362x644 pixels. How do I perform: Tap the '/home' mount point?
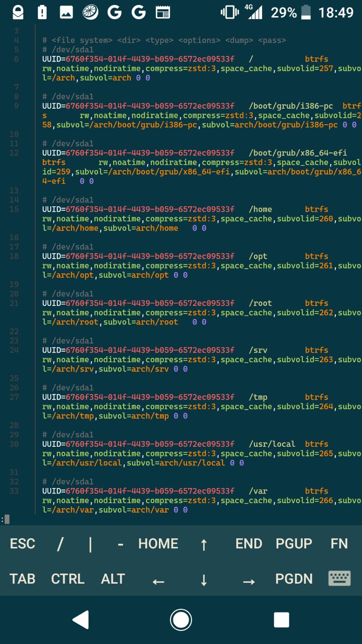pyautogui.click(x=260, y=209)
